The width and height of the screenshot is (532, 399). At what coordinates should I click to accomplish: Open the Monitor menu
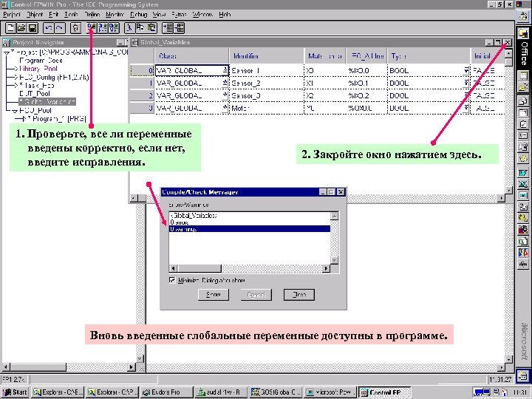pyautogui.click(x=115, y=15)
